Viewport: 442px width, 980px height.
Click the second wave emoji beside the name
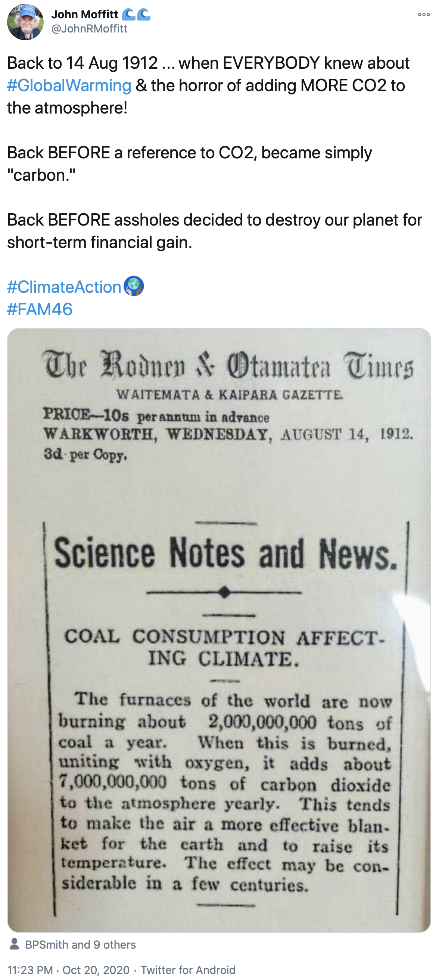[x=143, y=15]
